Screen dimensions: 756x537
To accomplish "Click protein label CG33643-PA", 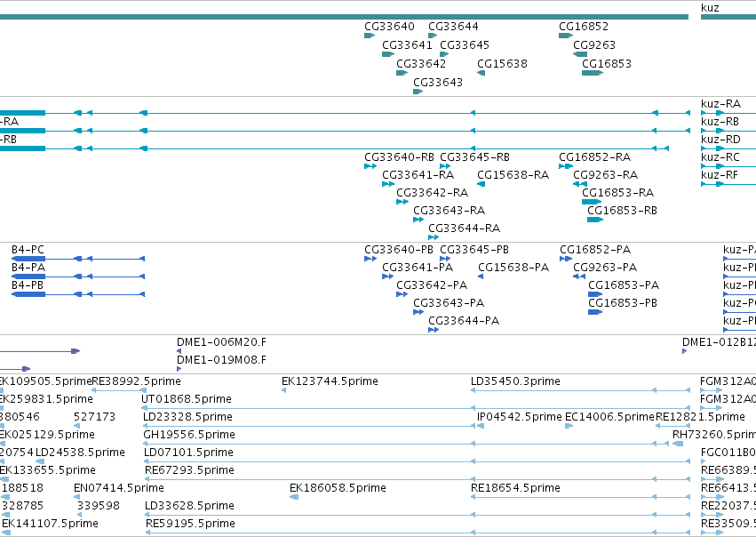I will [449, 303].
